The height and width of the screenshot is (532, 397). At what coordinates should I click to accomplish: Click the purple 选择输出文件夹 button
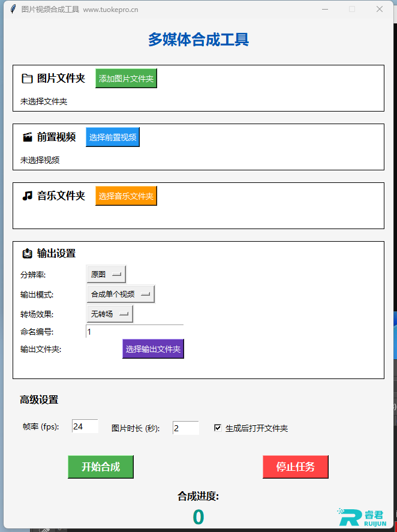pos(153,349)
